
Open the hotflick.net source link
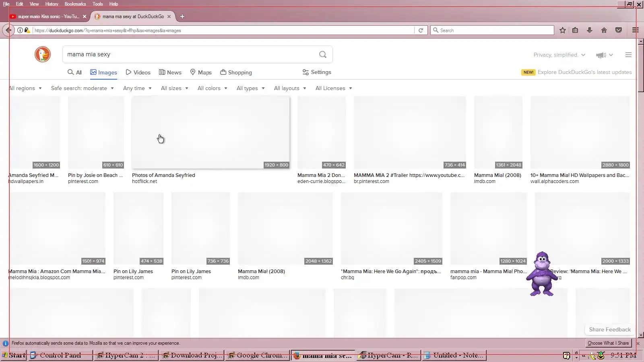tap(144, 181)
